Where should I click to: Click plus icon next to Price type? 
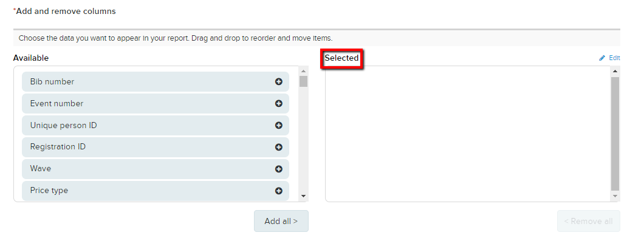(x=278, y=191)
